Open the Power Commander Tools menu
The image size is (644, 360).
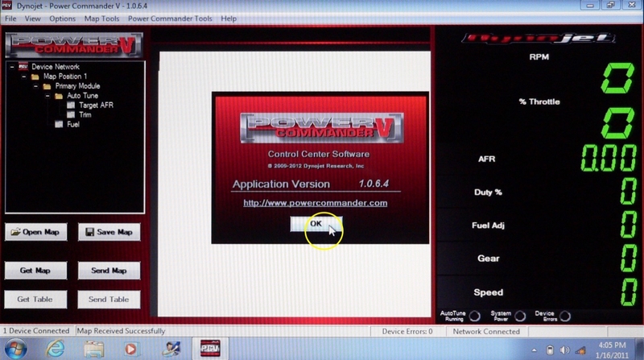coord(171,18)
